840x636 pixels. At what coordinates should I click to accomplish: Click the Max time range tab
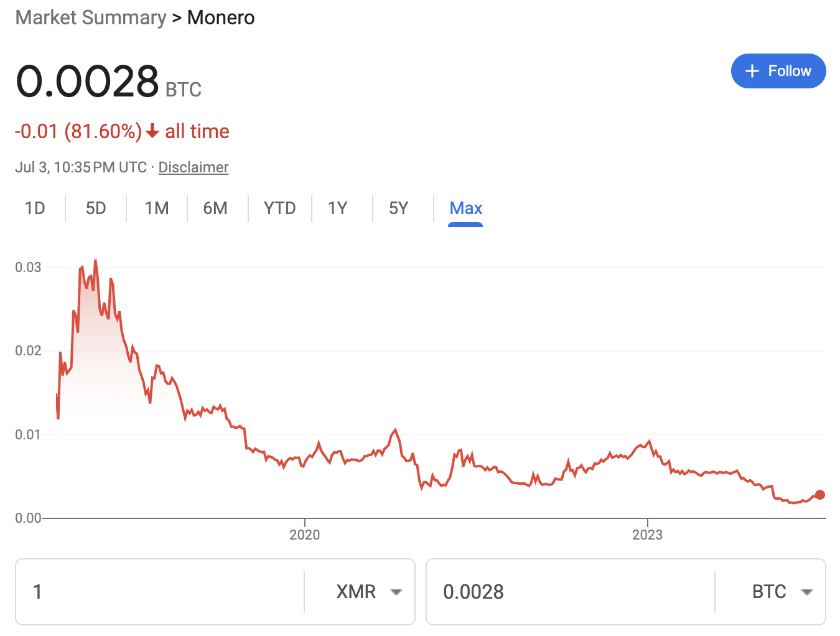pos(465,208)
